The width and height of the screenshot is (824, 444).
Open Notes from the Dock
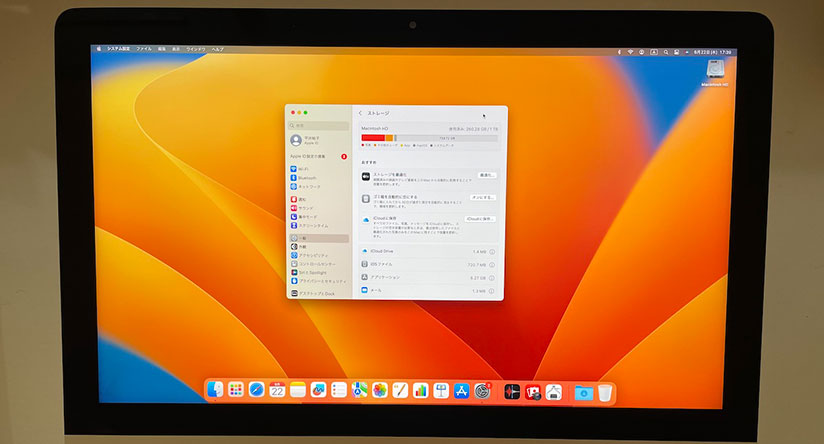297,390
